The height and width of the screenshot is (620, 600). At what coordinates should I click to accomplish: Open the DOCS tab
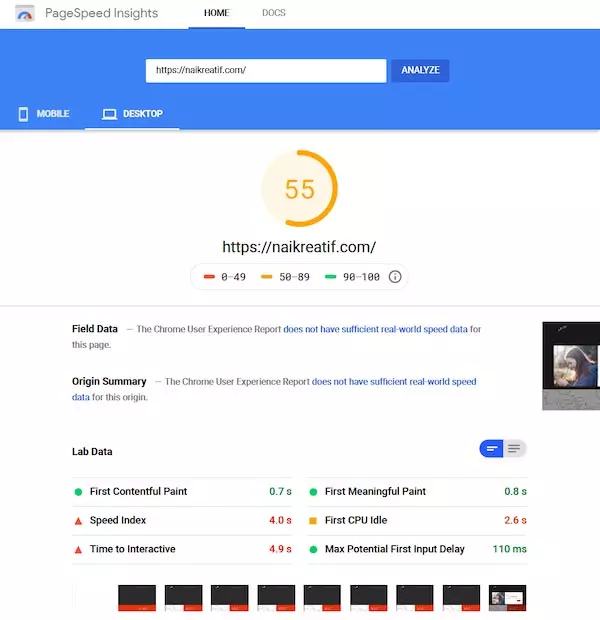tap(274, 13)
